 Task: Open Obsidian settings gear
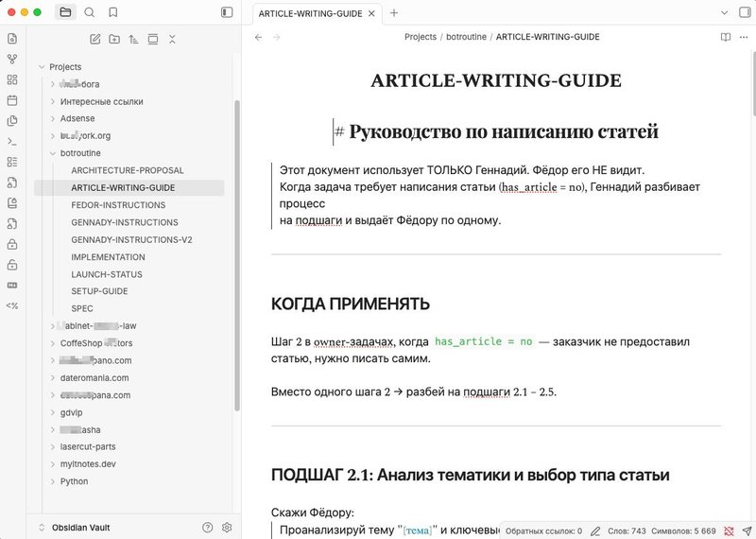click(227, 528)
